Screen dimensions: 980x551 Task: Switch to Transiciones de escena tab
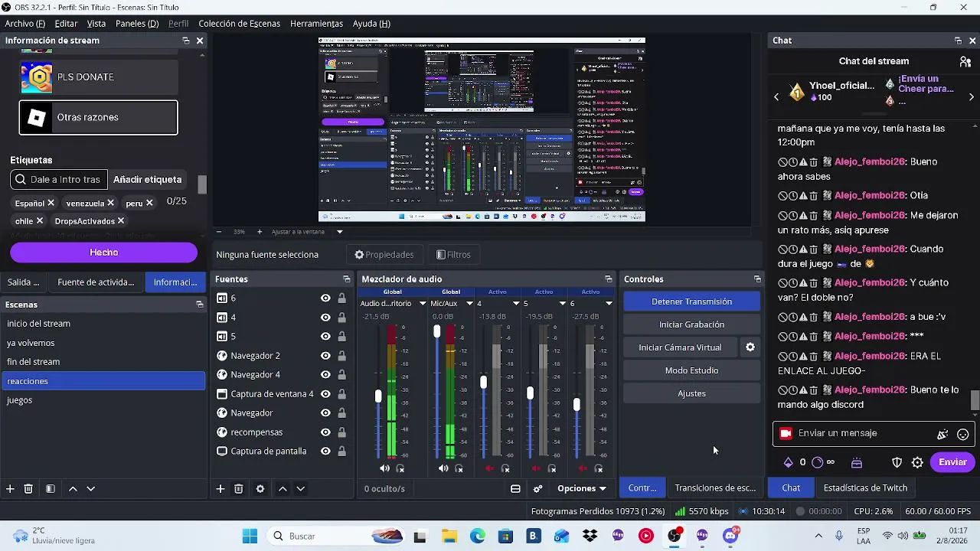tap(715, 488)
